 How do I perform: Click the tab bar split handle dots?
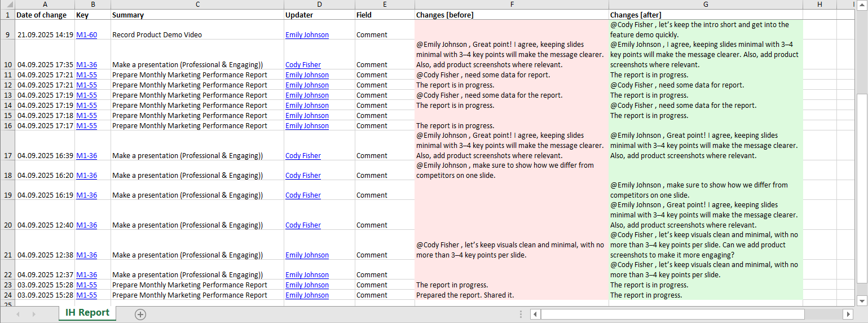tap(521, 314)
